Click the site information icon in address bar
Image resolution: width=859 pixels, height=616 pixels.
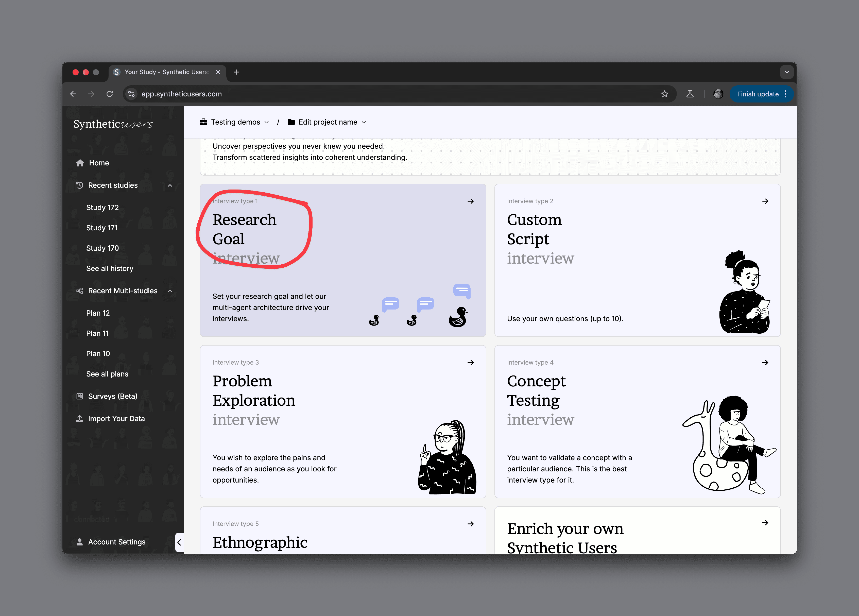pyautogui.click(x=131, y=94)
